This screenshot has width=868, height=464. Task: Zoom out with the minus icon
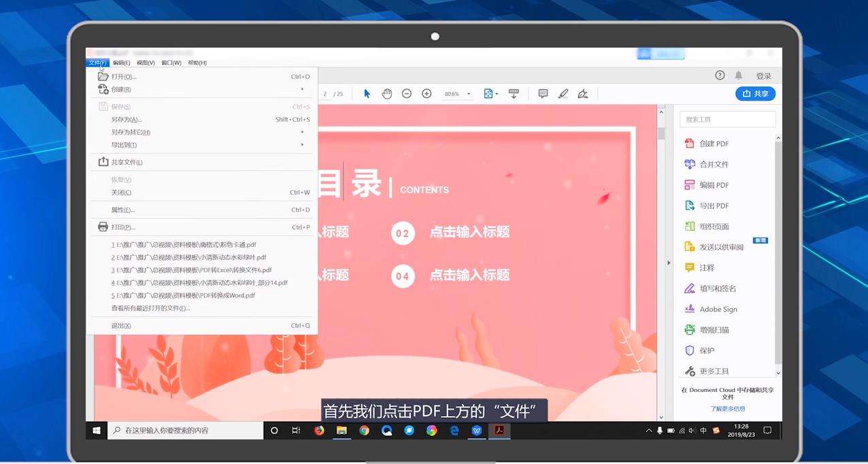[x=407, y=94]
